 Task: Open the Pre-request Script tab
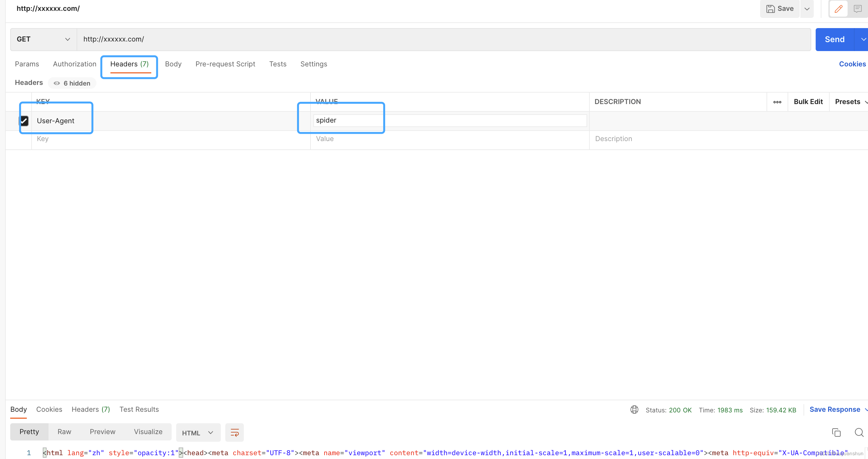(x=225, y=64)
